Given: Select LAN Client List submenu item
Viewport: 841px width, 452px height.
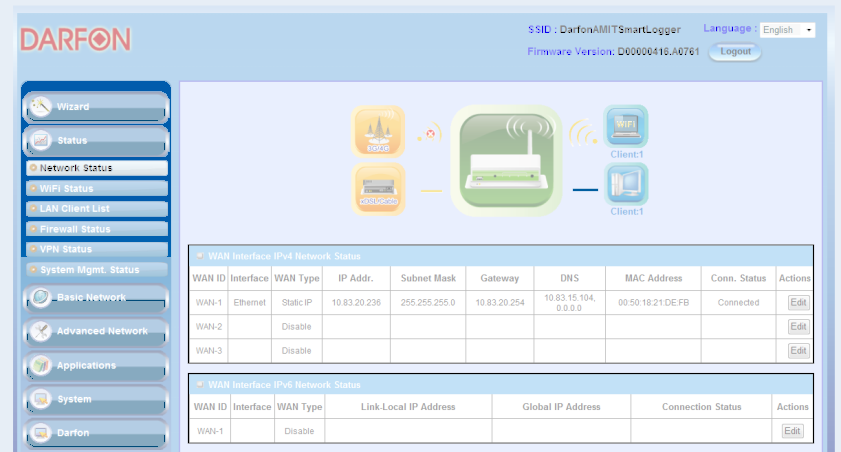Looking at the screenshot, I should point(97,209).
